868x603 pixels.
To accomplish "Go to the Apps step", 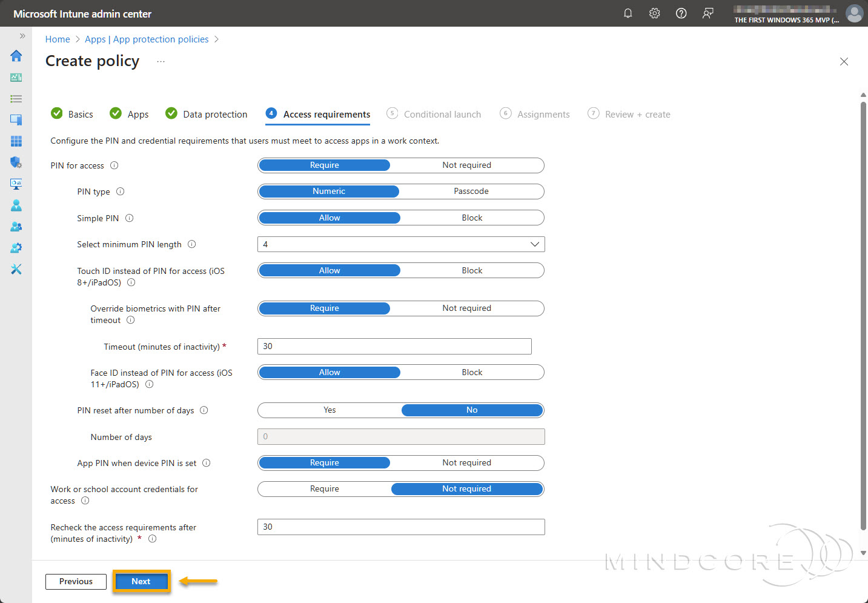I will pyautogui.click(x=129, y=114).
